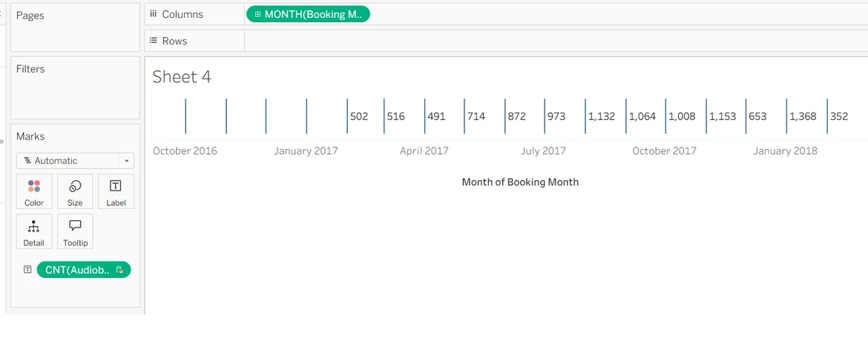Open the Size marks card
Viewport: 868px width, 361px height.
point(75,191)
